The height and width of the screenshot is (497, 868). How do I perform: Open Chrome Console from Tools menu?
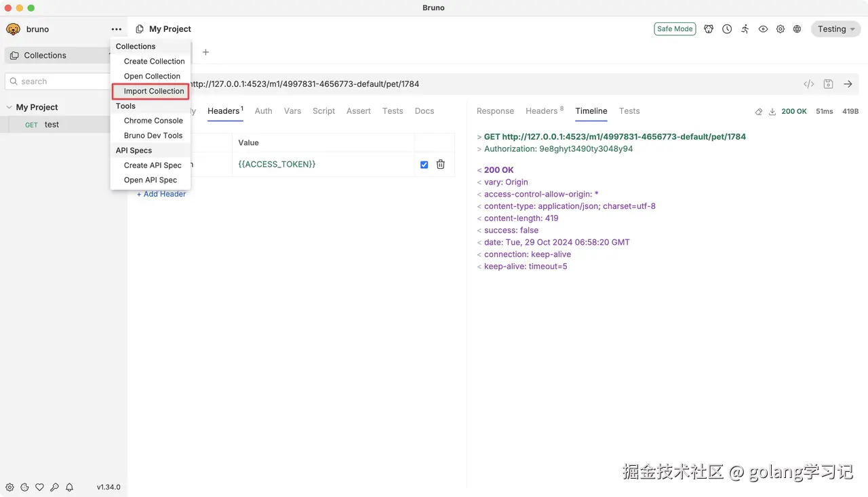(153, 121)
